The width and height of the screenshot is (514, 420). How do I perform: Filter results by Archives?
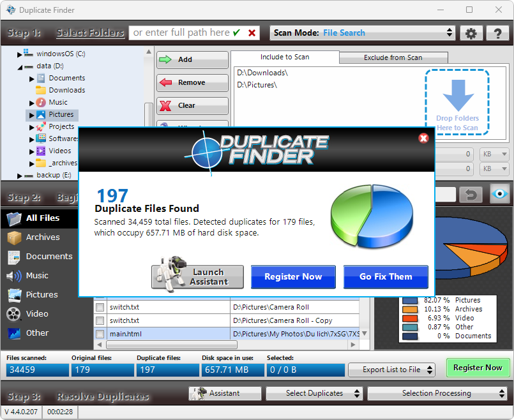click(40, 237)
